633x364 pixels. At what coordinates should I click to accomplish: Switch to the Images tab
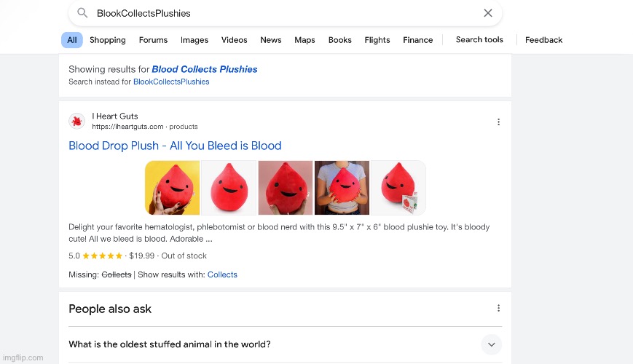click(194, 40)
